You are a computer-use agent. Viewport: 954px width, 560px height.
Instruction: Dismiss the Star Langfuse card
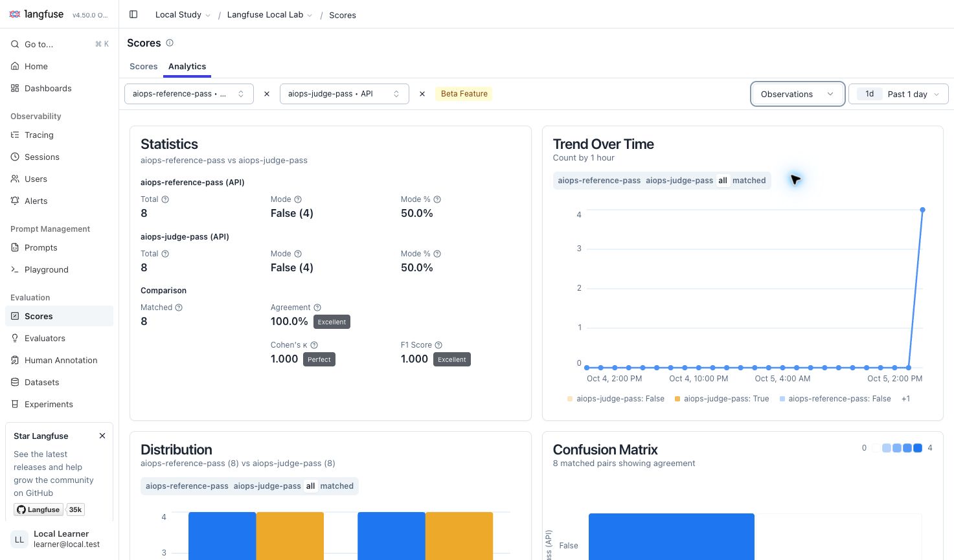(102, 436)
